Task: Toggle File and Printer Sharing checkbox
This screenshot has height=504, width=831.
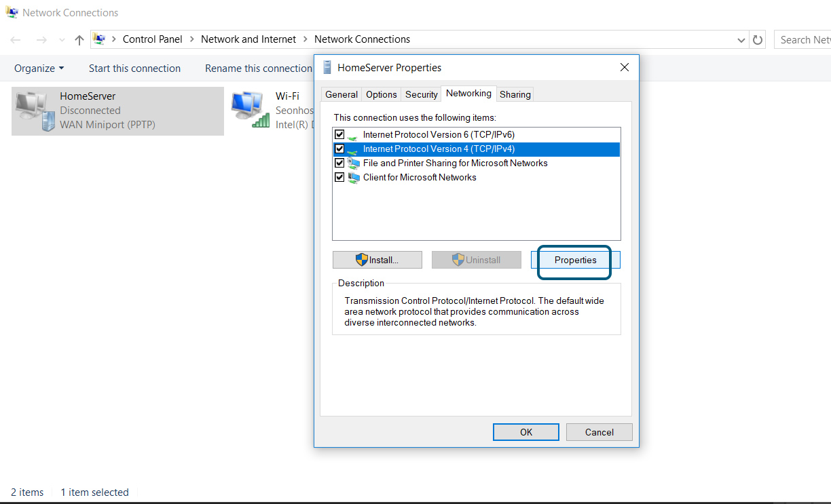Action: 339,163
